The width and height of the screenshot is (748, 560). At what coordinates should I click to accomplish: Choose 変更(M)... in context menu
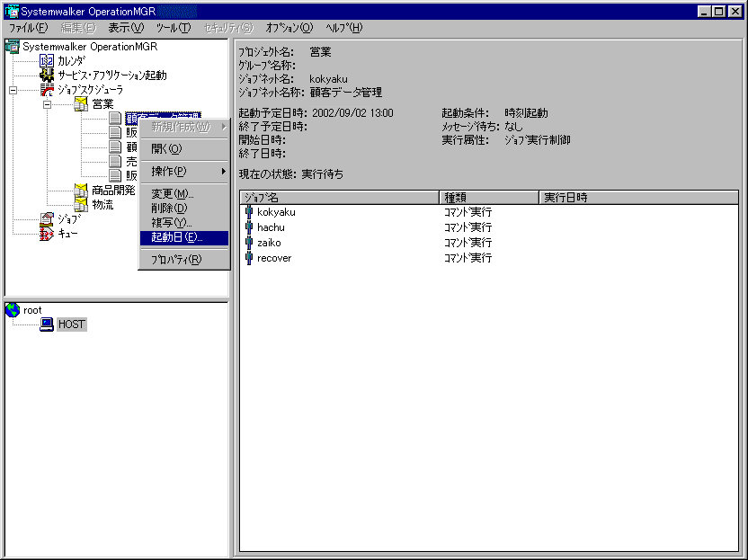point(184,193)
